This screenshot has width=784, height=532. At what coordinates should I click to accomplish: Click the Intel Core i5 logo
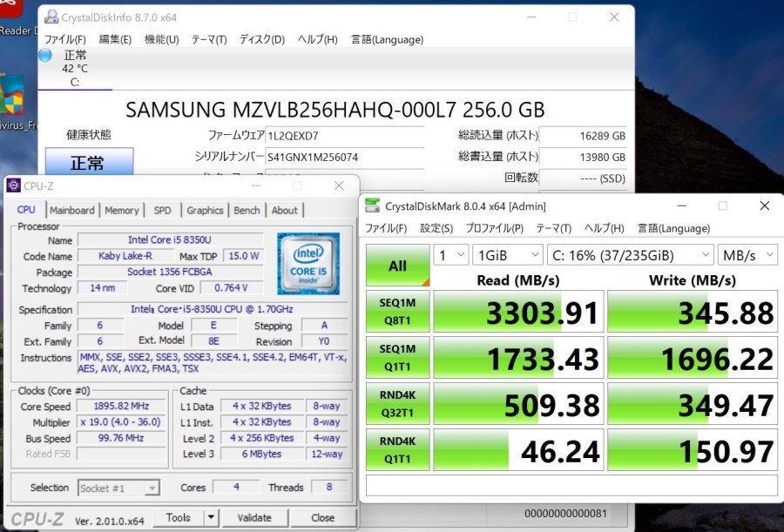308,264
